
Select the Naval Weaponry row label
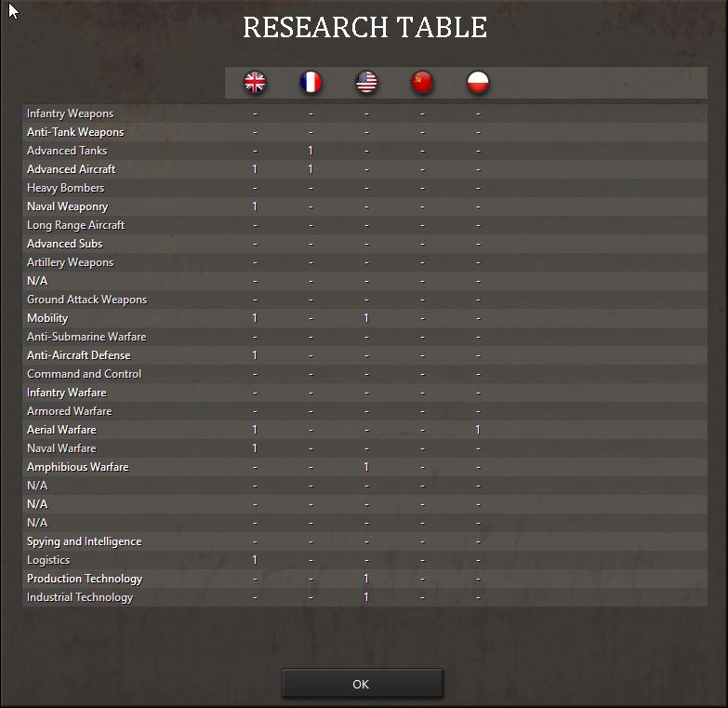67,207
